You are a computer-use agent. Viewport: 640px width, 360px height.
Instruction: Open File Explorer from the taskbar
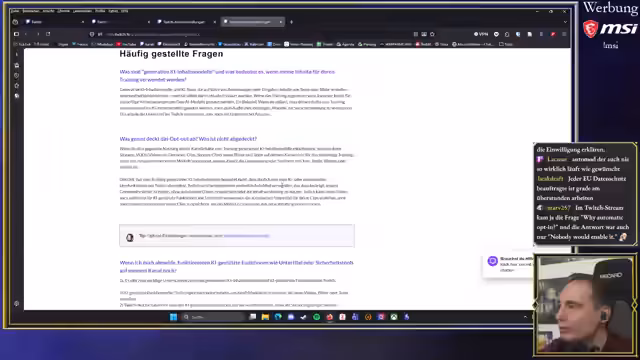tap(265, 317)
